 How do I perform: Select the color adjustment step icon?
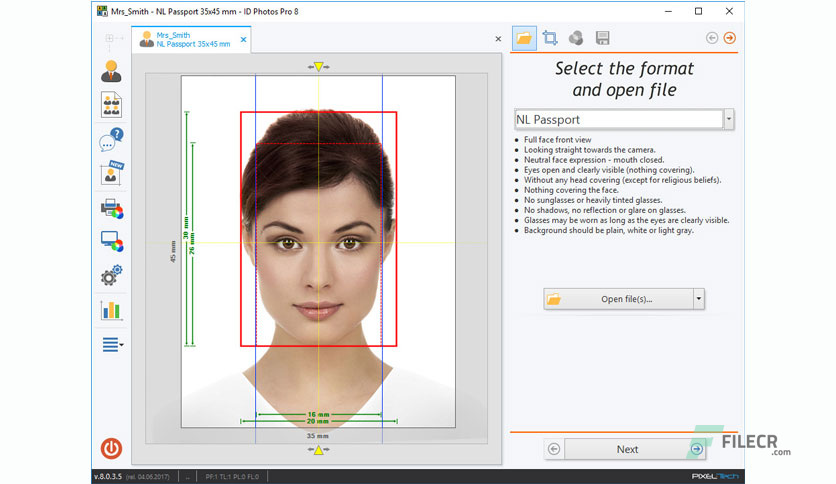click(576, 38)
